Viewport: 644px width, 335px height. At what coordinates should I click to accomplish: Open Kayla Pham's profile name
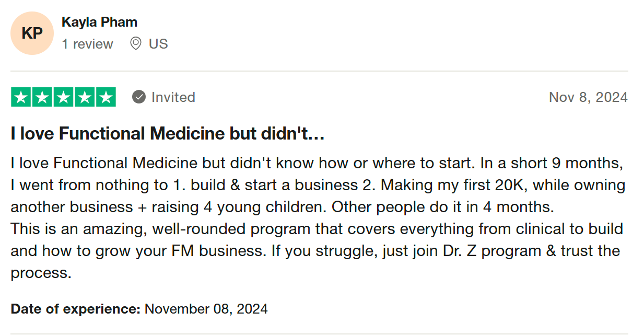tap(99, 22)
